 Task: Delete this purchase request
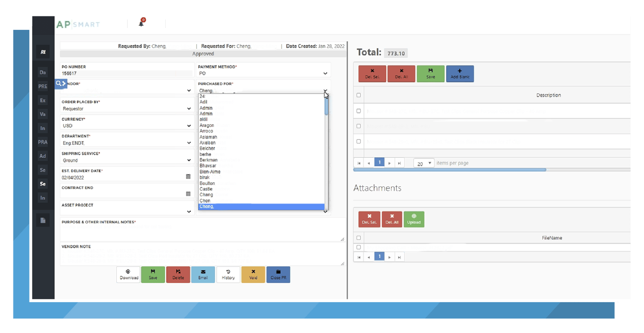pos(178,274)
